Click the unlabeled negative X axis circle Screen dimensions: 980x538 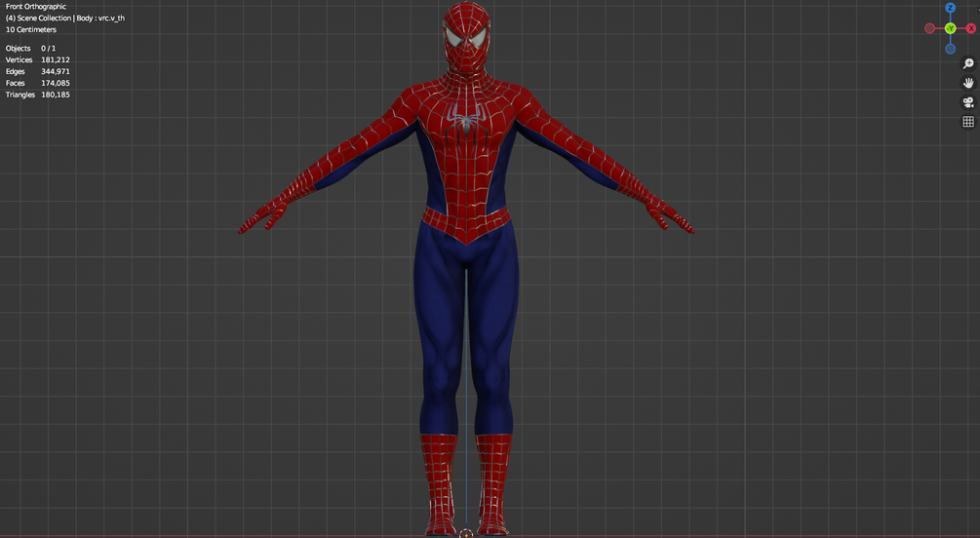coord(930,28)
